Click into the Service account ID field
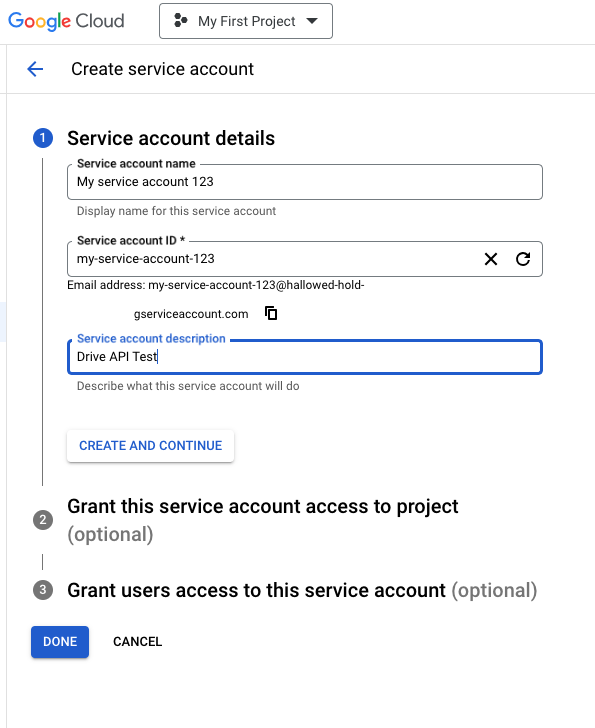This screenshot has height=728, width=595. (274, 259)
